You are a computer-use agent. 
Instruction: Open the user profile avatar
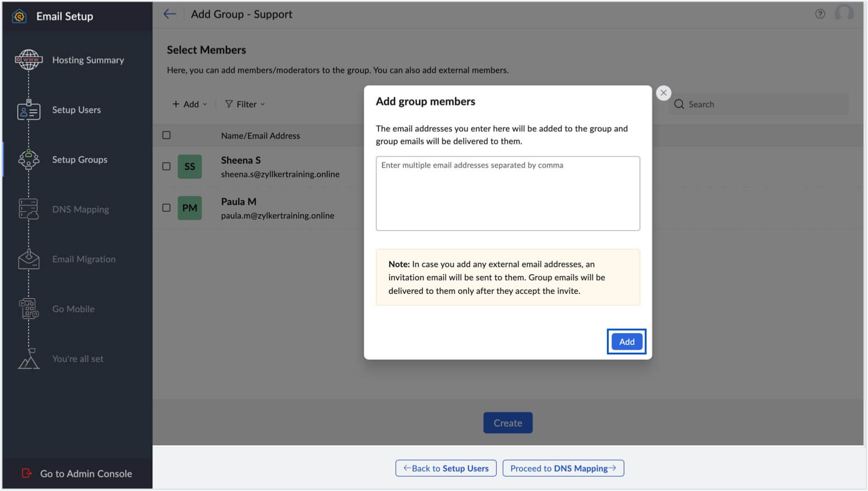pos(844,13)
